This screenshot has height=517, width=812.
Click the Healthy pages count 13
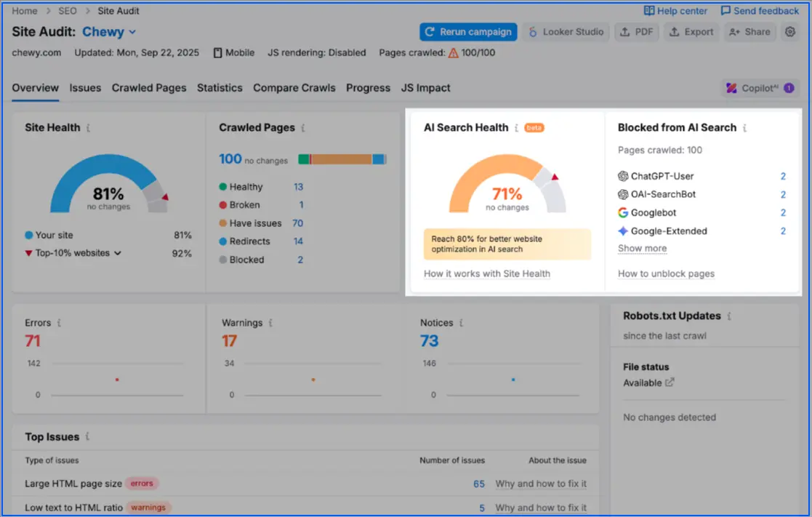298,187
